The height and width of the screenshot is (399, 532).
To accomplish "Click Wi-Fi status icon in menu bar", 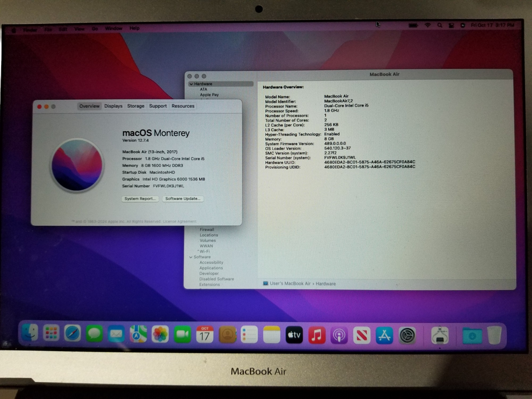I will pyautogui.click(x=428, y=26).
